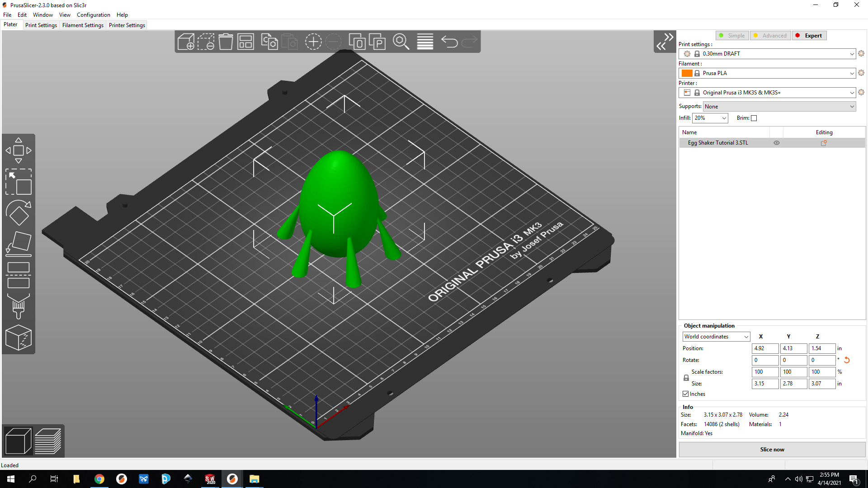868x488 pixels.
Task: Click the Add object toolbar icon
Action: 186,42
